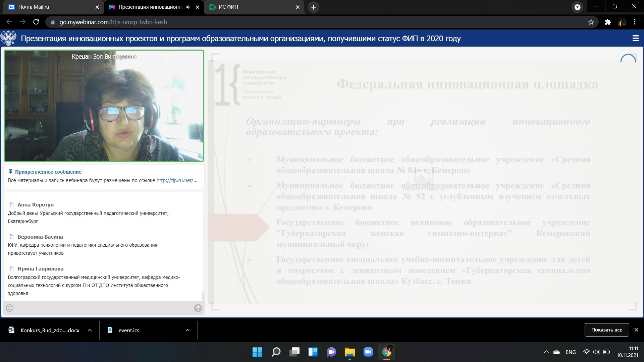644x362 pixels.
Task: Click the Показать все downloads button
Action: pos(606,330)
